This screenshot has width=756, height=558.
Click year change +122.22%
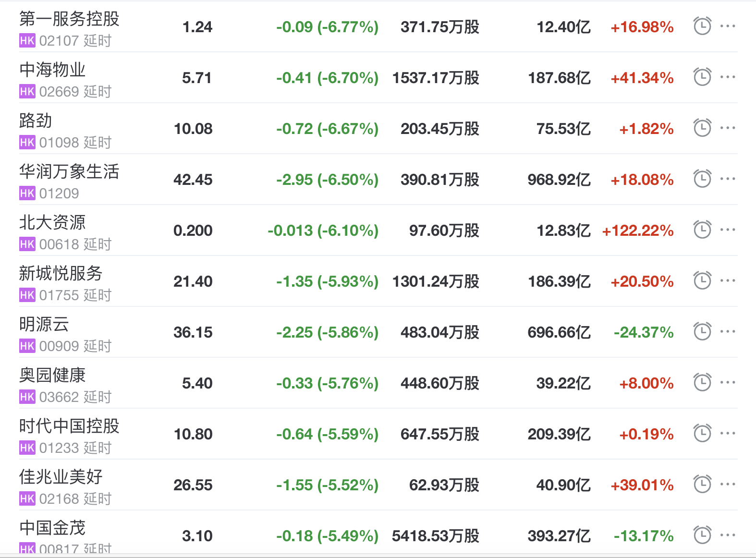point(638,230)
